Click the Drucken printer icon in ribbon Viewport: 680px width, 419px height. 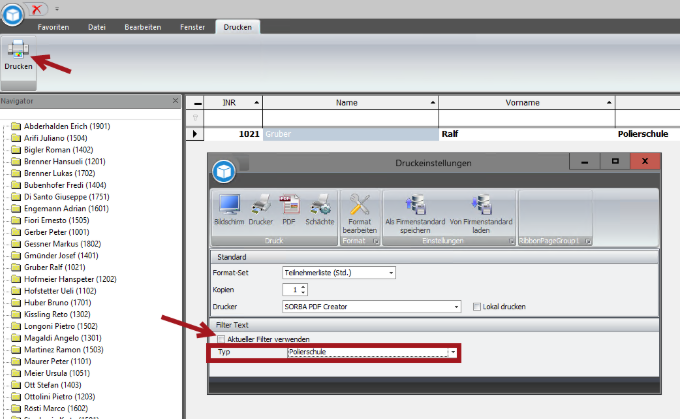click(x=18, y=52)
